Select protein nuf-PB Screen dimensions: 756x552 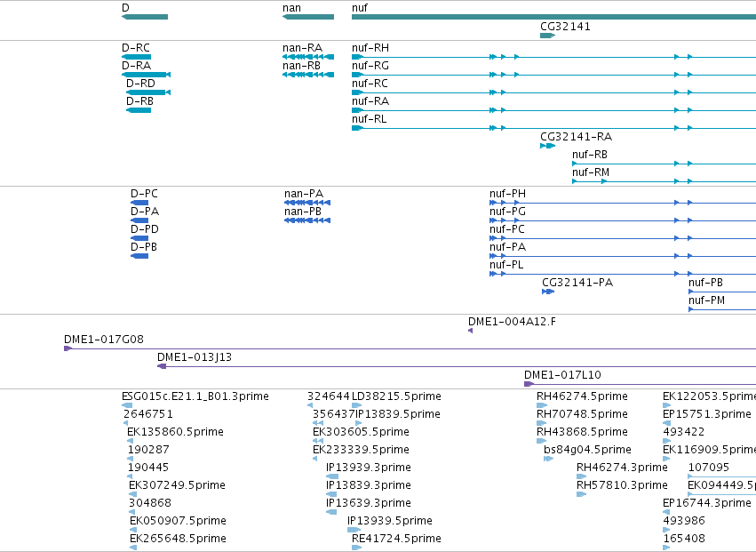click(722, 292)
